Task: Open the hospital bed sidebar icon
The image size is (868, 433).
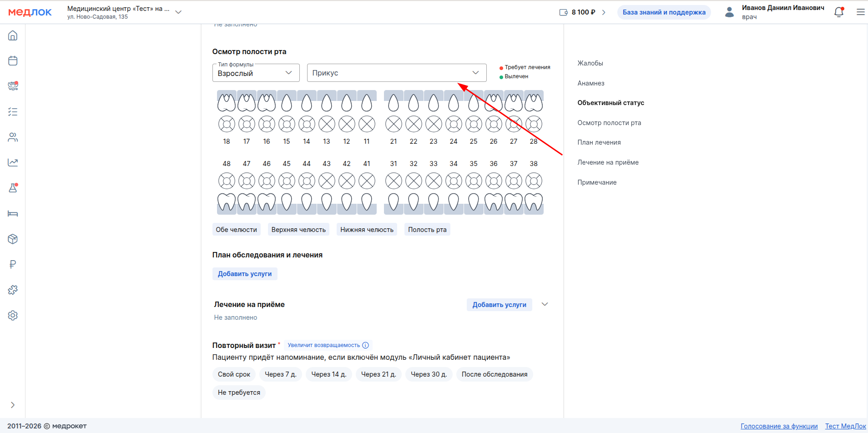Action: [13, 214]
